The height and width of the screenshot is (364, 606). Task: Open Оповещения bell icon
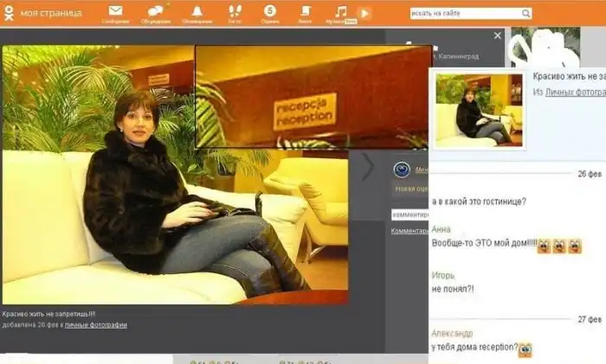pyautogui.click(x=197, y=11)
